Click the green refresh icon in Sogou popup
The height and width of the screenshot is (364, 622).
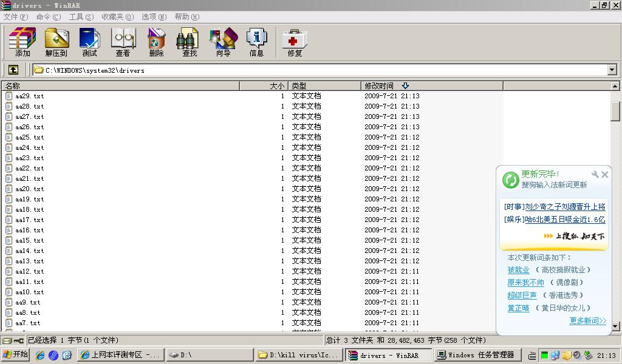[x=510, y=180]
